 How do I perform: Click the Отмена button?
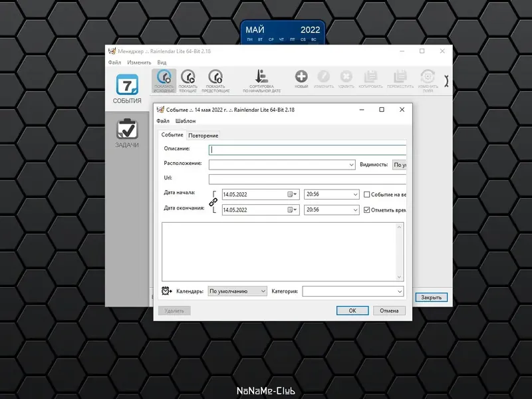point(389,311)
